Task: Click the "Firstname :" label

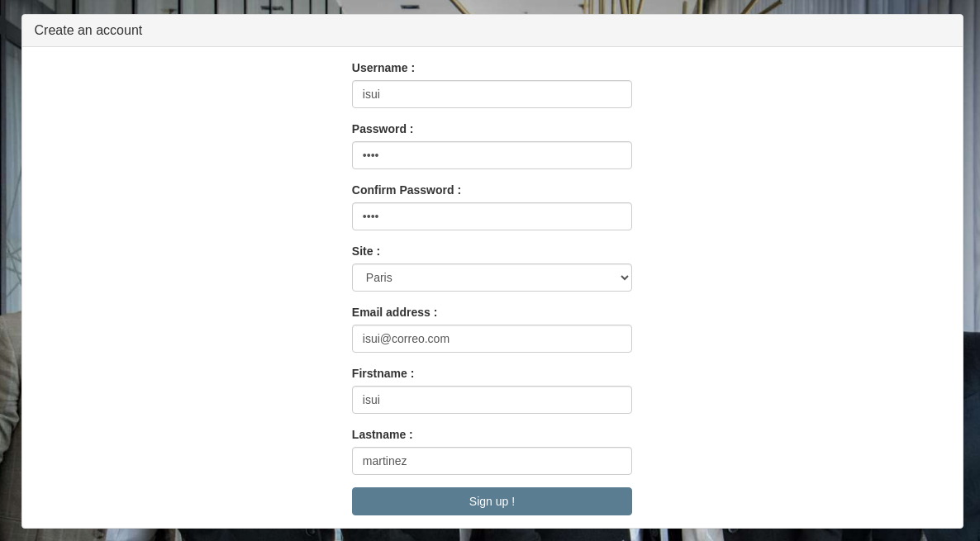Action: point(383,373)
